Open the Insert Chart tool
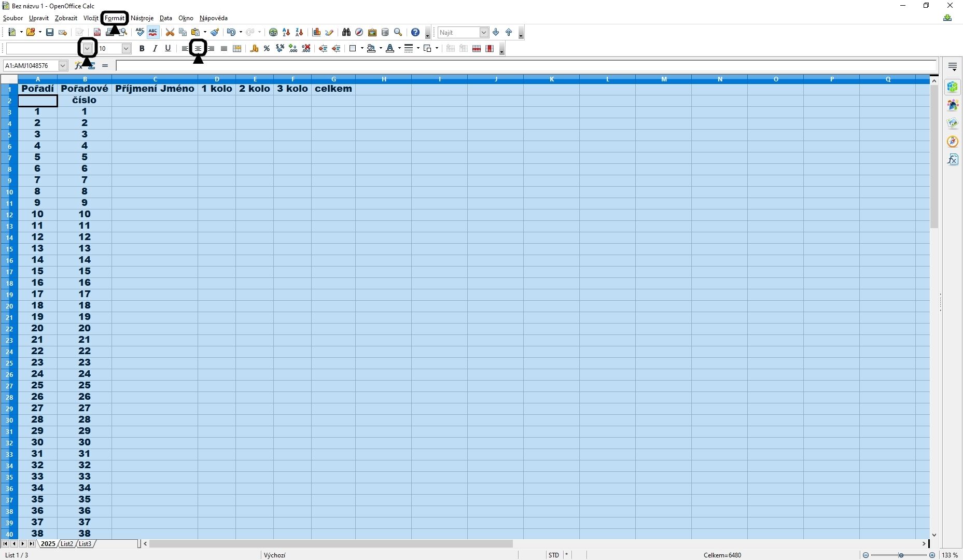The height and width of the screenshot is (560, 963). 316,32
